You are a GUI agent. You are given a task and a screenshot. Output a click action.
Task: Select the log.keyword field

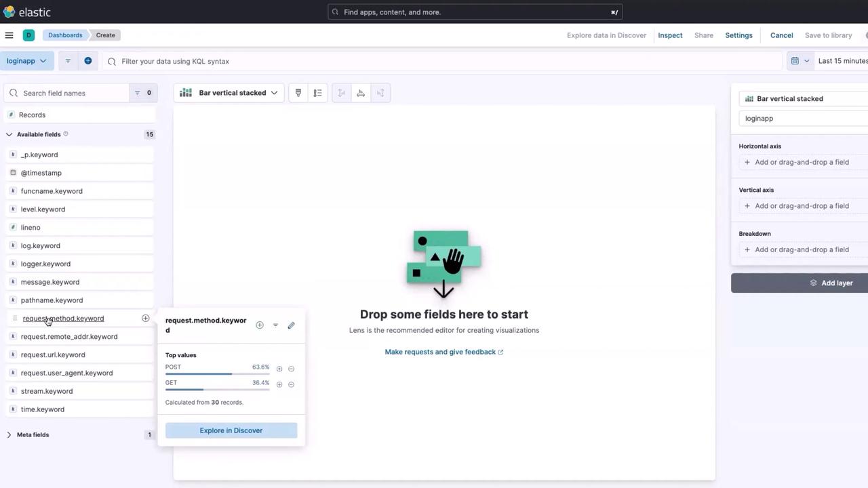coord(80,246)
